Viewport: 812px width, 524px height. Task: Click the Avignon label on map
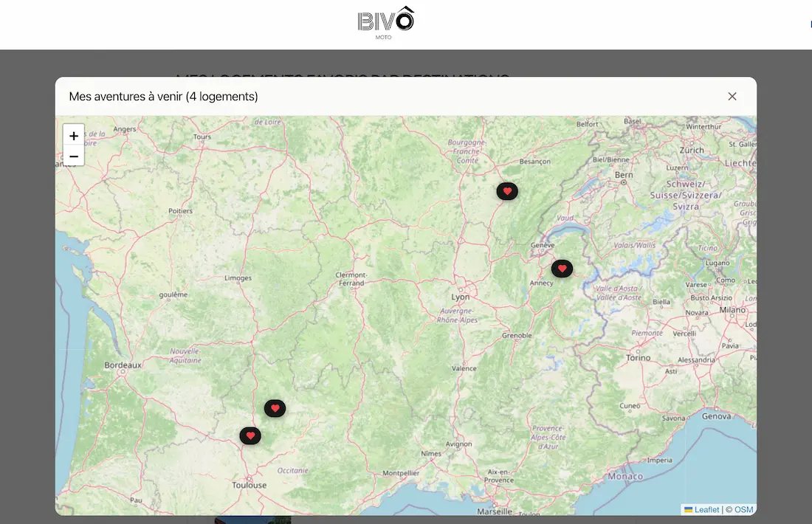459,444
